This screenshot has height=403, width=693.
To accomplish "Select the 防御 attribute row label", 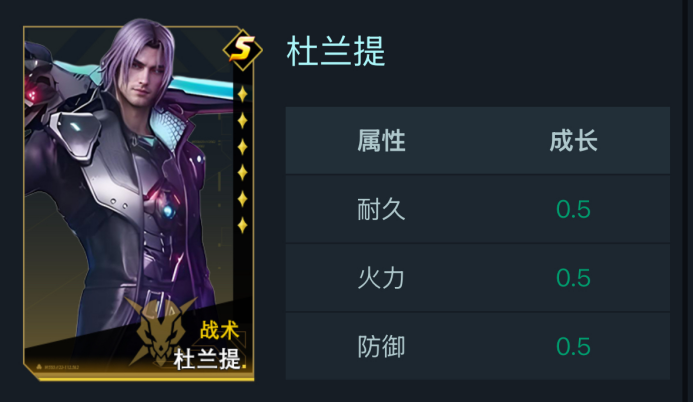I will (x=381, y=347).
